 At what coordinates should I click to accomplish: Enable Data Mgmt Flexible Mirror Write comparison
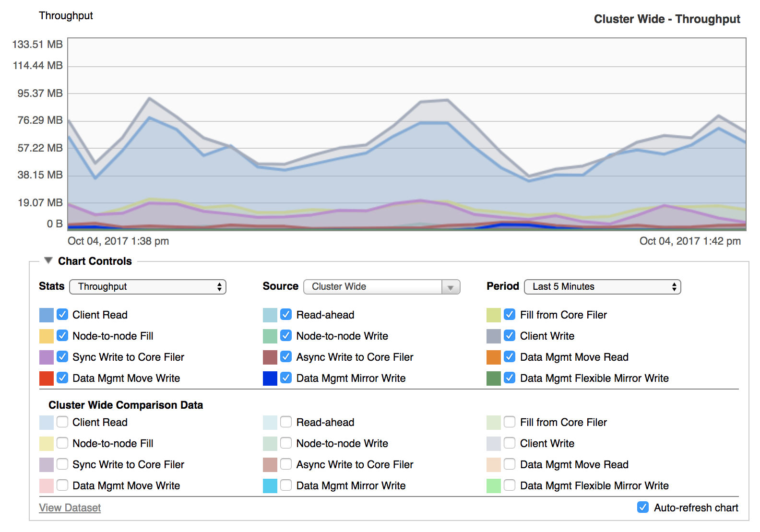click(x=510, y=485)
